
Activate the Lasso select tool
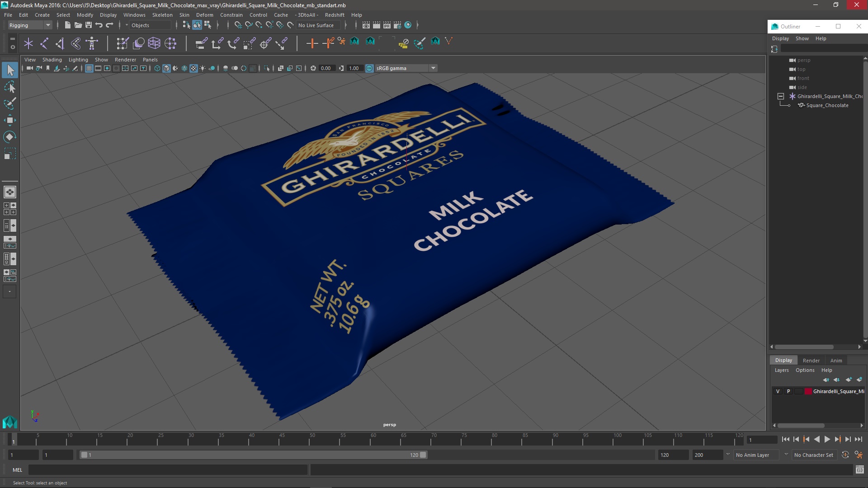(x=10, y=87)
